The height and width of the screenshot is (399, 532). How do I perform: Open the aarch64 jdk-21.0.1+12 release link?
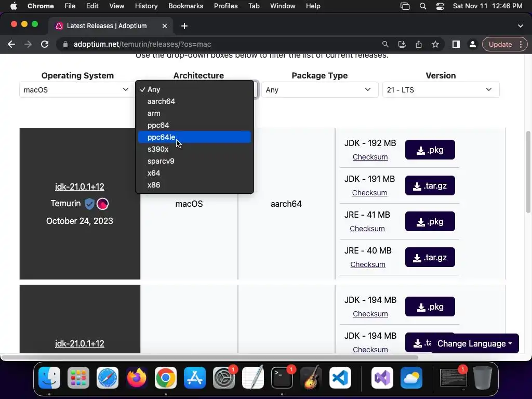pos(79,187)
